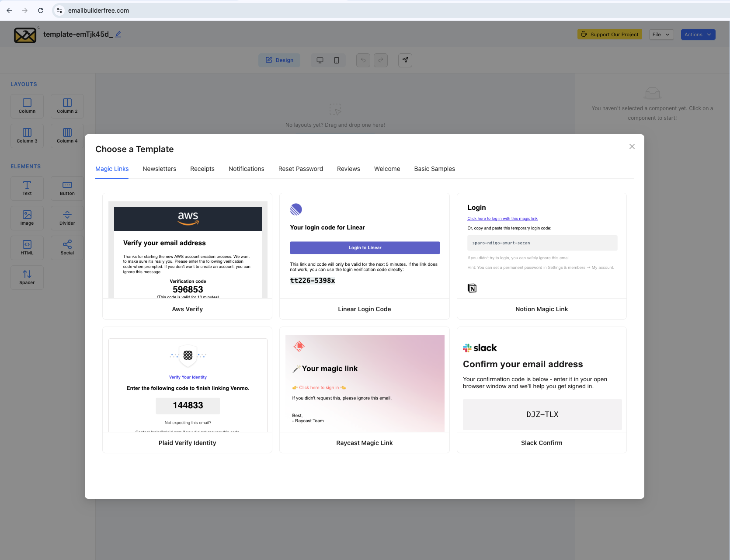Screen dimensions: 730x560
Task: Select the Spacer element
Action: tap(27, 277)
